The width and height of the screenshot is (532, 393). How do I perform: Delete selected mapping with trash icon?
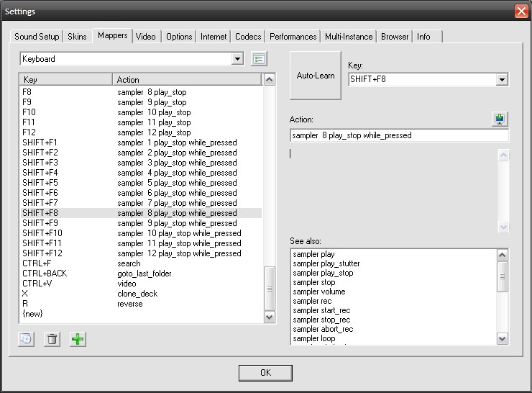coord(52,339)
